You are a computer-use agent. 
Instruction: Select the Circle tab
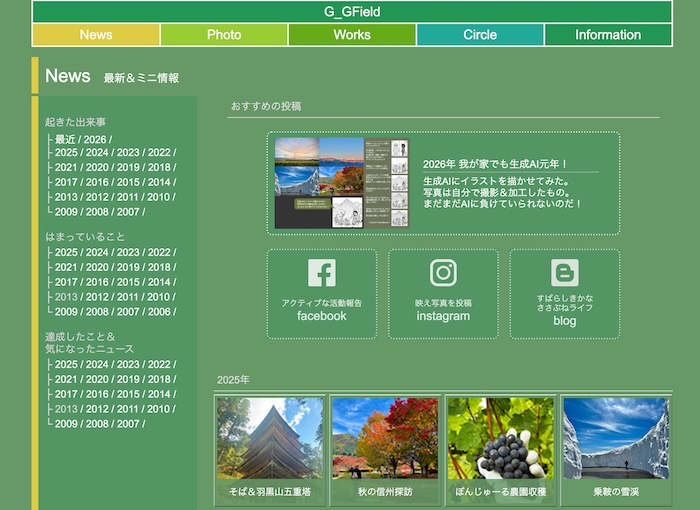(x=480, y=35)
